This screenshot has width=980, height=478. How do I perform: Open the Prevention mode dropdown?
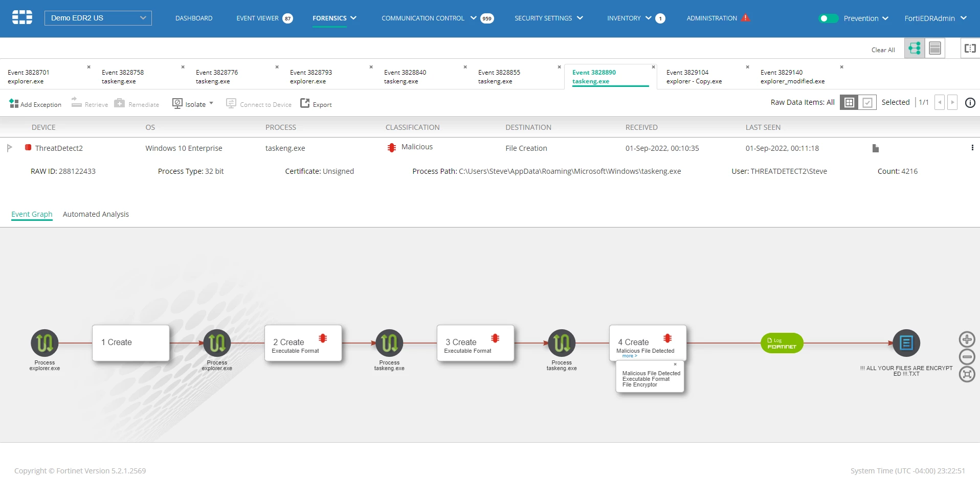[x=866, y=18]
